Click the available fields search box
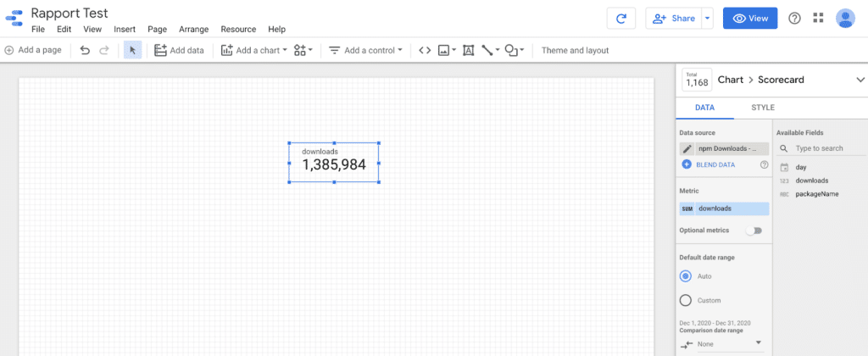This screenshot has height=356, width=868. pos(819,148)
